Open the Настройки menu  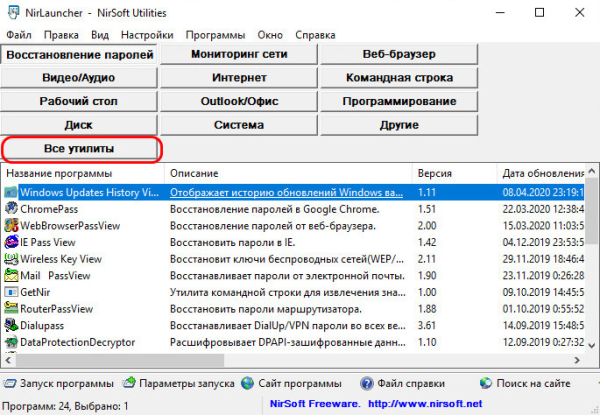tap(139, 34)
